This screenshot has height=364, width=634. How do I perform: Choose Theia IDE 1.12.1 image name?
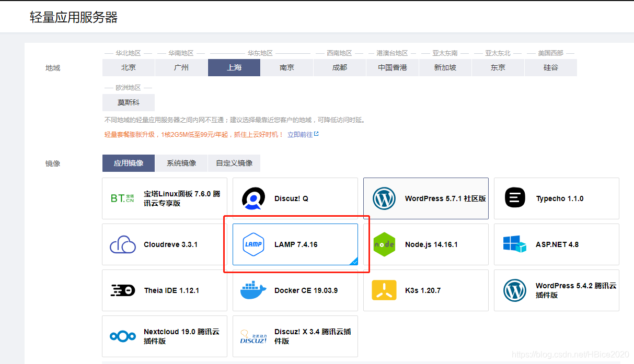pos(171,290)
